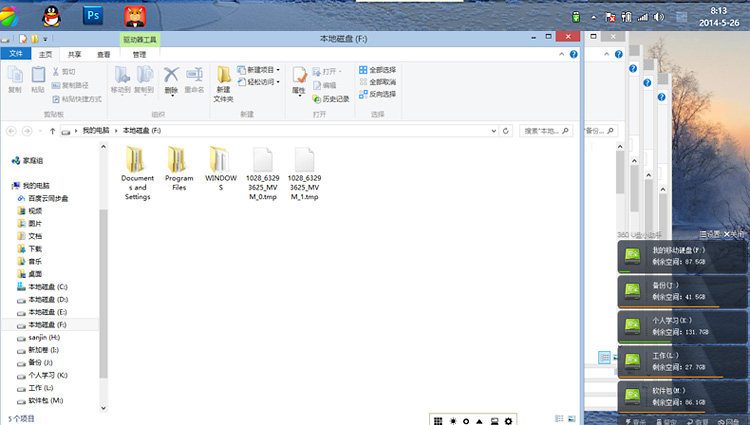This screenshot has height=425, width=750.
Task: Click Copy path (复制路径)
Action: [x=70, y=85]
